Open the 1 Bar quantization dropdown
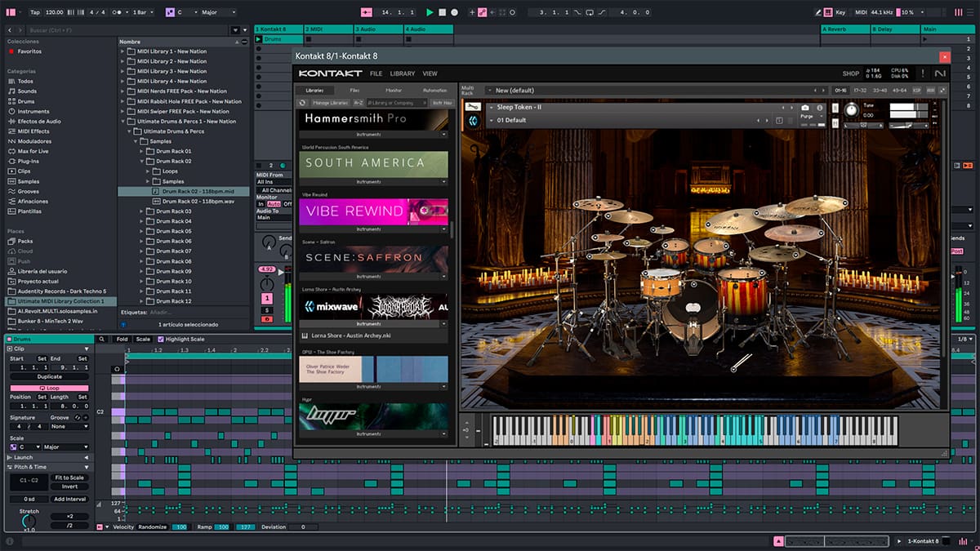 click(x=144, y=12)
